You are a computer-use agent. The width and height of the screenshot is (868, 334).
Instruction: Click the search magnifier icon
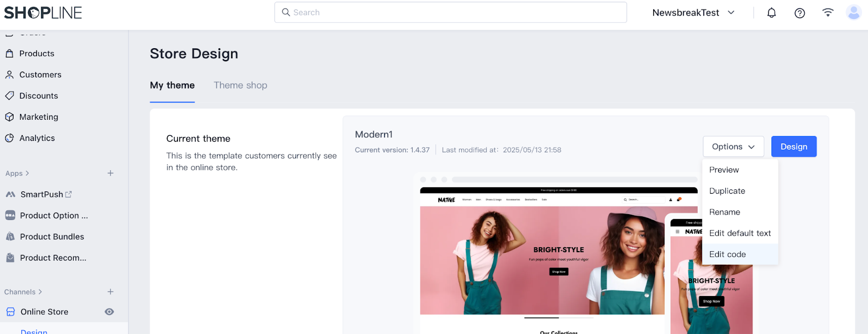tap(286, 12)
